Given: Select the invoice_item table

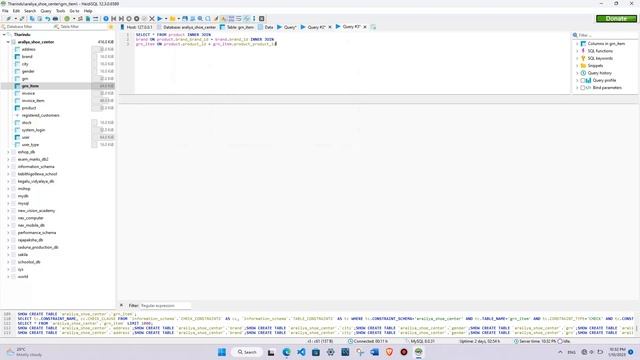Looking at the screenshot, I should [33, 101].
